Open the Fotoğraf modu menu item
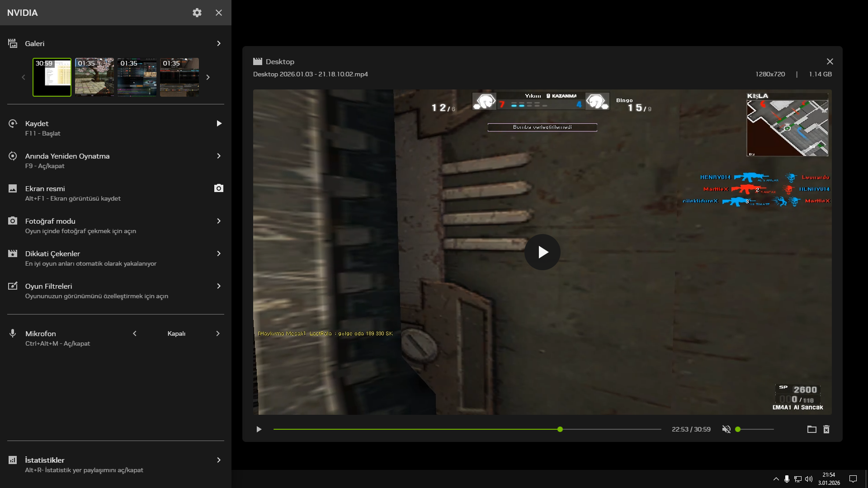This screenshot has height=488, width=868. pos(116,225)
